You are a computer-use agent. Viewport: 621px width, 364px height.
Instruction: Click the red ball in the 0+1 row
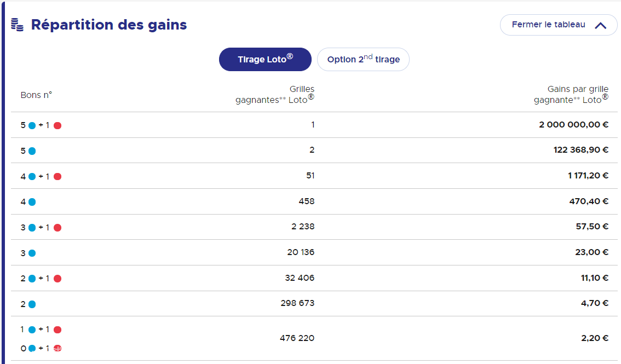(x=58, y=348)
